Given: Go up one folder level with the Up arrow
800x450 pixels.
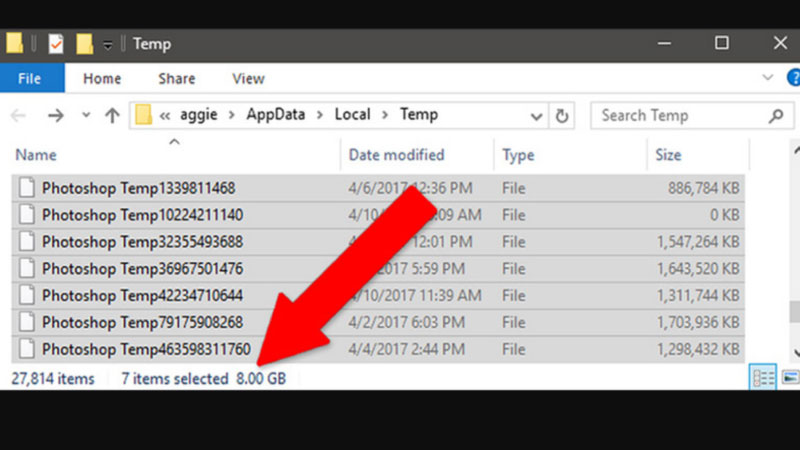Looking at the screenshot, I should [x=112, y=115].
